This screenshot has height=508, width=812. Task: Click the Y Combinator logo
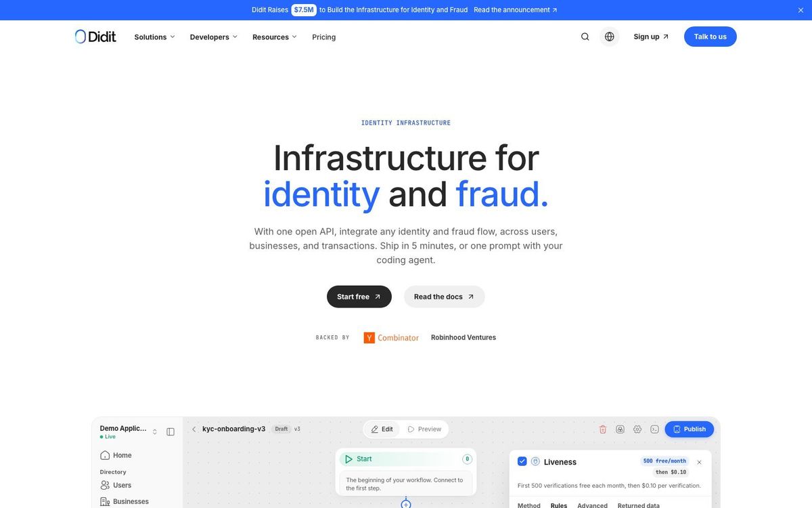point(391,337)
